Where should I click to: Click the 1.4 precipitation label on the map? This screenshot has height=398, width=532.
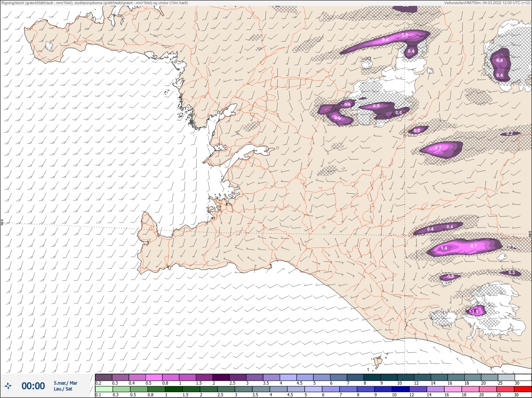click(x=444, y=248)
